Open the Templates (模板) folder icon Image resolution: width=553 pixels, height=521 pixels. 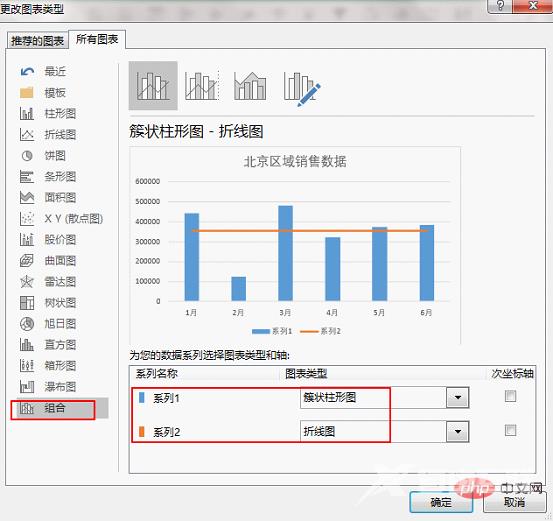(x=27, y=93)
